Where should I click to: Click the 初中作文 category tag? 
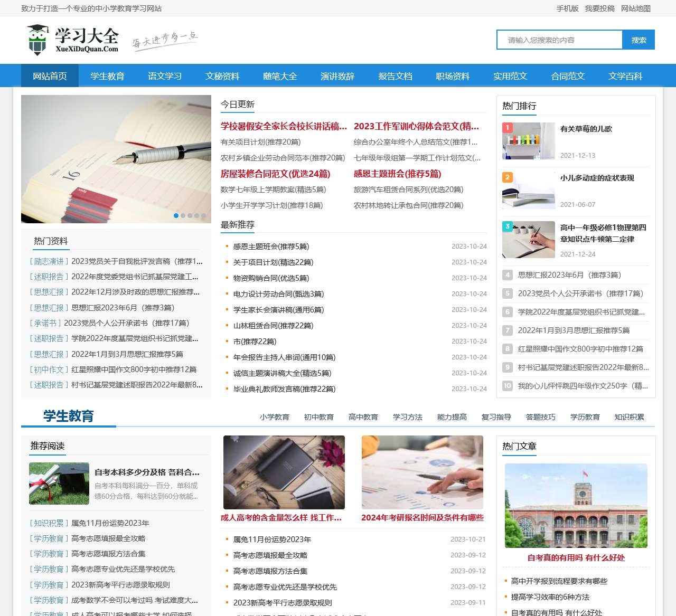[x=49, y=369]
